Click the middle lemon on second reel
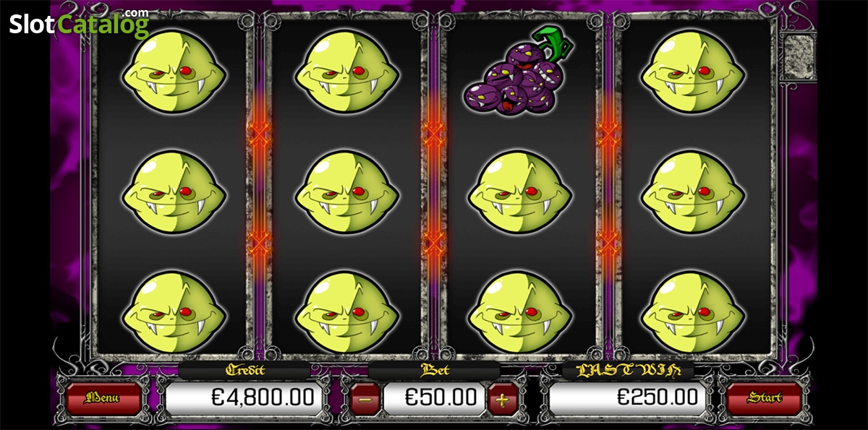Image resolution: width=868 pixels, height=430 pixels. (347, 192)
